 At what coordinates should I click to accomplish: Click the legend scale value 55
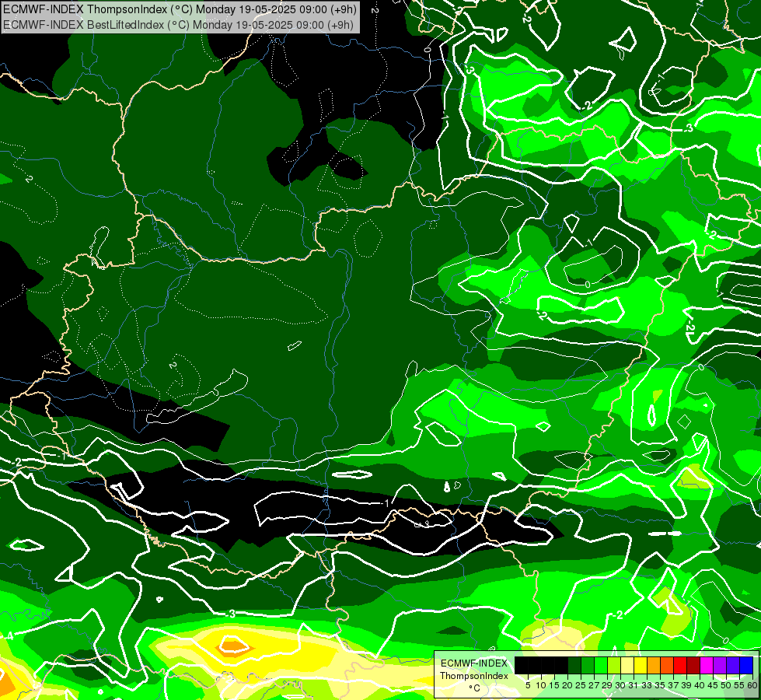pos(740,685)
